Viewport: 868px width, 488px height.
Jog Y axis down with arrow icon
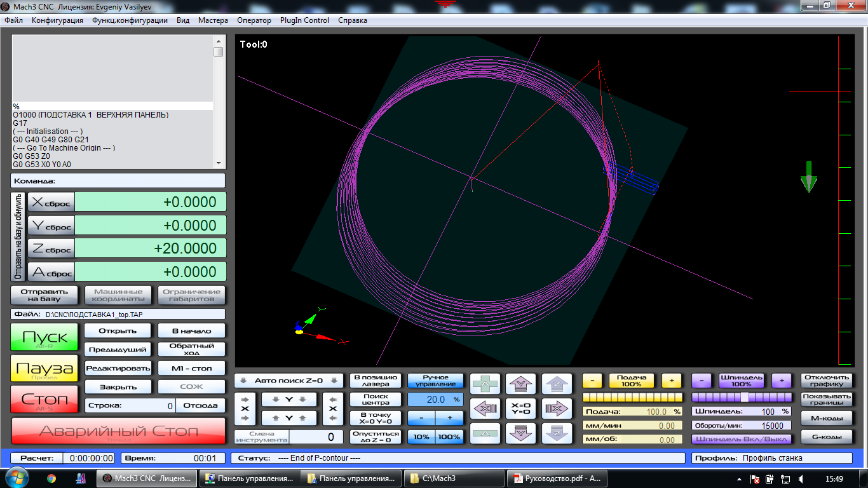click(x=520, y=433)
